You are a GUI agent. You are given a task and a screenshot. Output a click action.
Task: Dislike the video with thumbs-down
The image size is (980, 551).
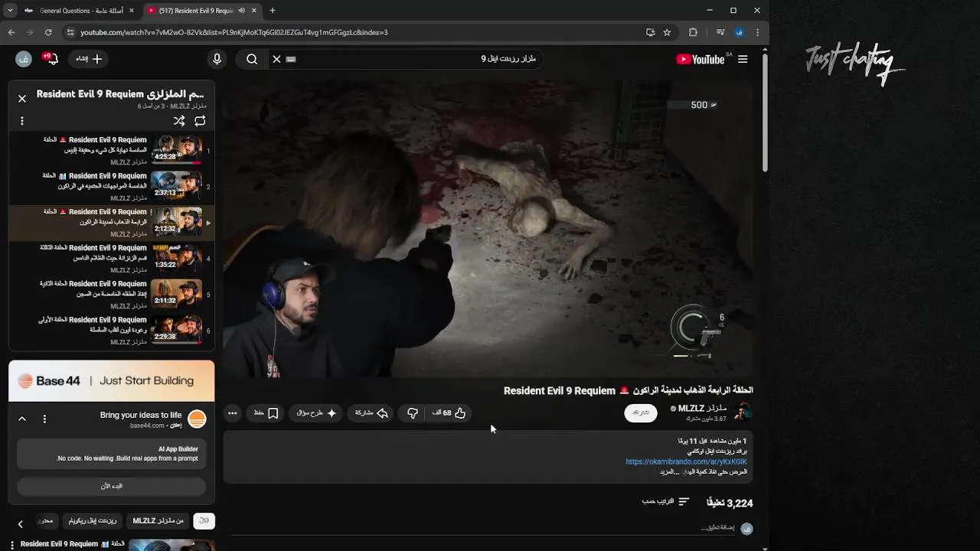(413, 413)
